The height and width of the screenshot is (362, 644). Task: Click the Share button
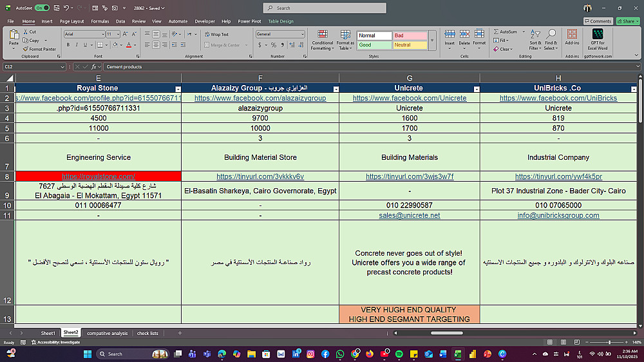point(628,21)
